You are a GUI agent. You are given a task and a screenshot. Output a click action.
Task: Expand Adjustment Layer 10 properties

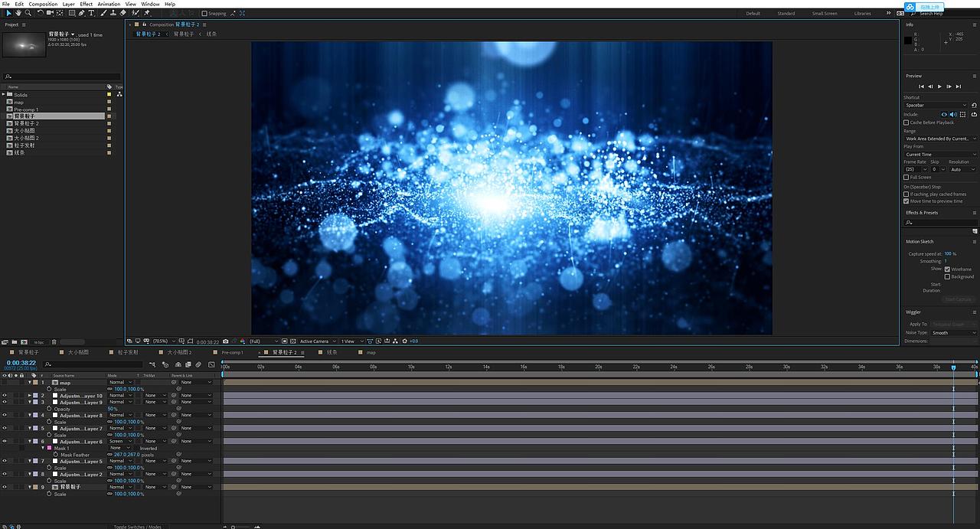tap(30, 396)
